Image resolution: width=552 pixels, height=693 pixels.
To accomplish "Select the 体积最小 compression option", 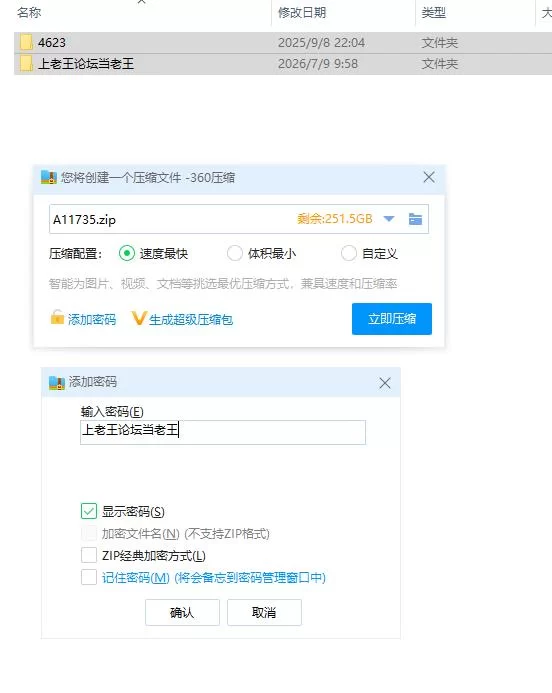I will (234, 253).
